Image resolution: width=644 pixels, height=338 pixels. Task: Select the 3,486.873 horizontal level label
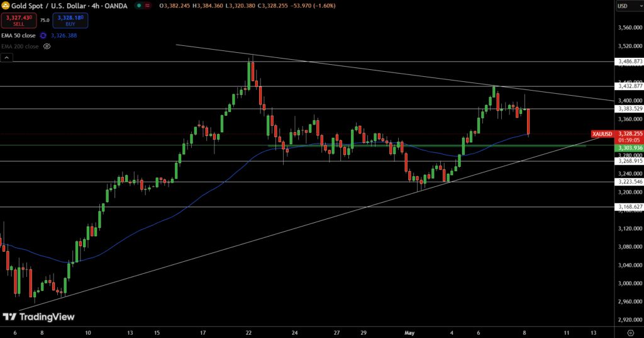coord(629,62)
